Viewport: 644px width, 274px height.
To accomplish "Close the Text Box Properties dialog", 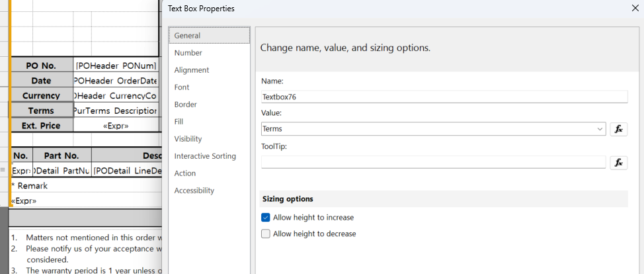I will [635, 9].
